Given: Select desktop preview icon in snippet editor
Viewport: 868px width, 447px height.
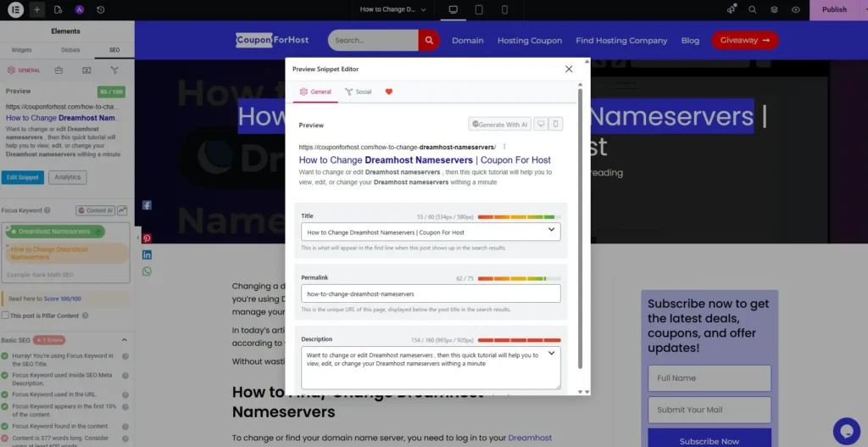Looking at the screenshot, I should coord(541,124).
